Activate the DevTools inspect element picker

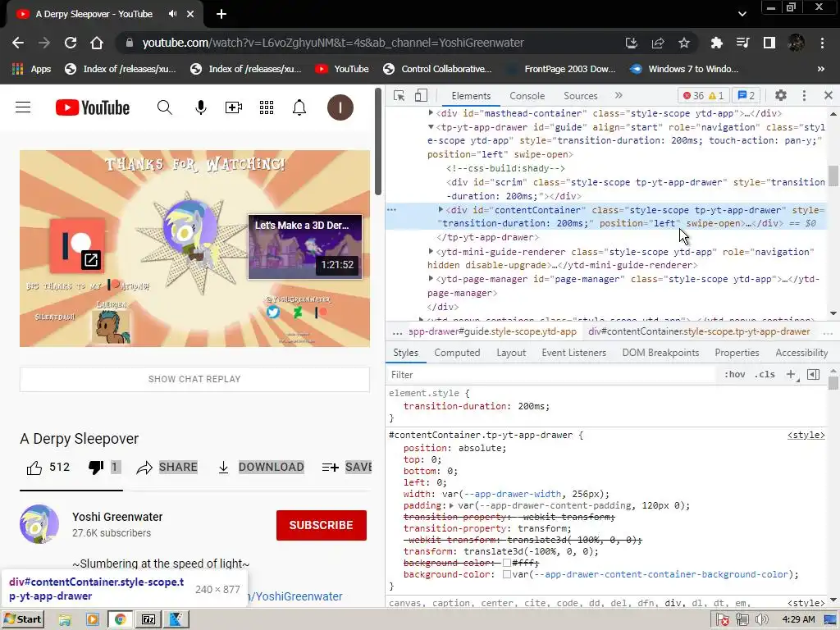point(399,95)
